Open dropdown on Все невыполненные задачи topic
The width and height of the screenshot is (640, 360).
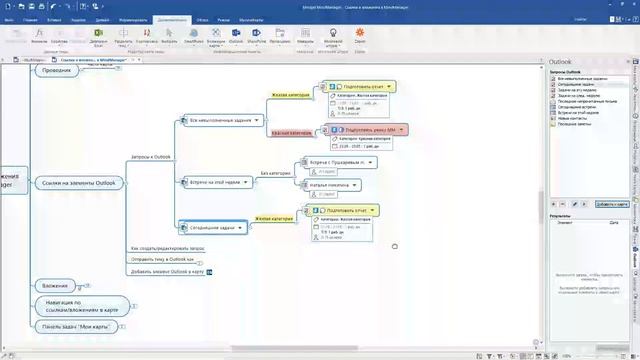257,120
